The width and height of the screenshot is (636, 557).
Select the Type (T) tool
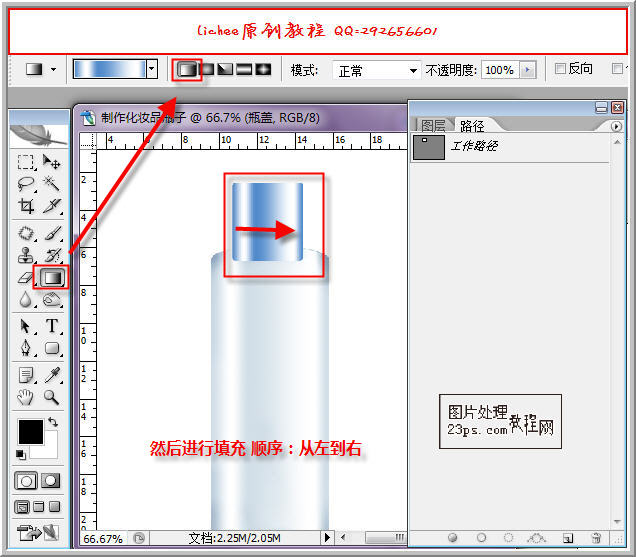point(52,326)
